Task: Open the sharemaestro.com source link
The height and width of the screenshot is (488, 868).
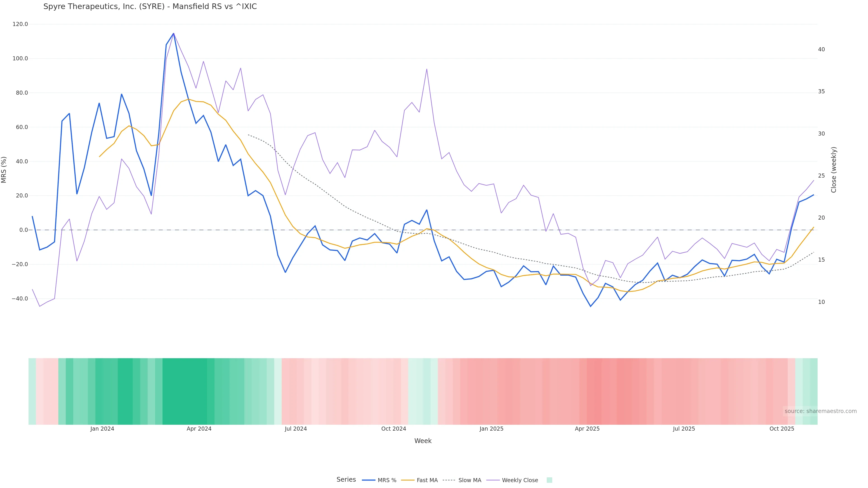Action: [820, 411]
